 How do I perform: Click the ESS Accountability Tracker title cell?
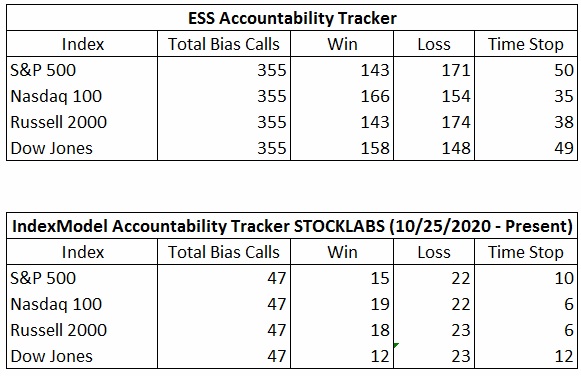click(x=292, y=18)
